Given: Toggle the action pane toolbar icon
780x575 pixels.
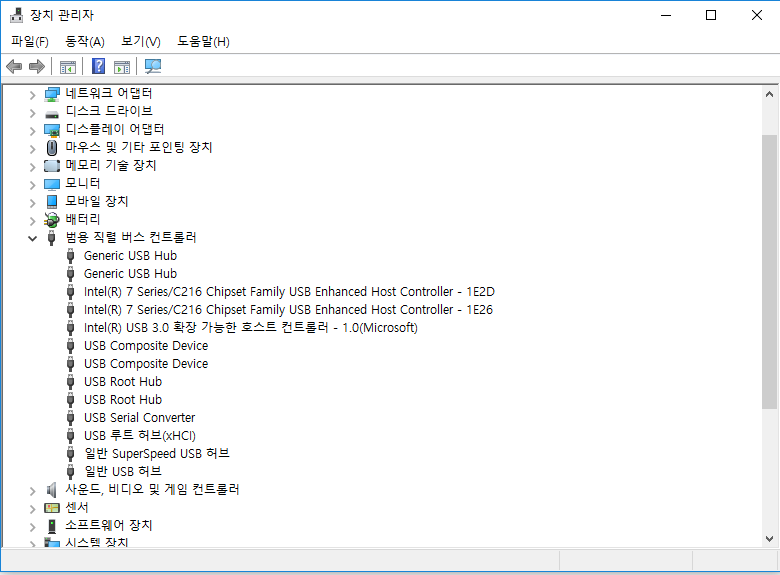Looking at the screenshot, I should pos(122,67).
